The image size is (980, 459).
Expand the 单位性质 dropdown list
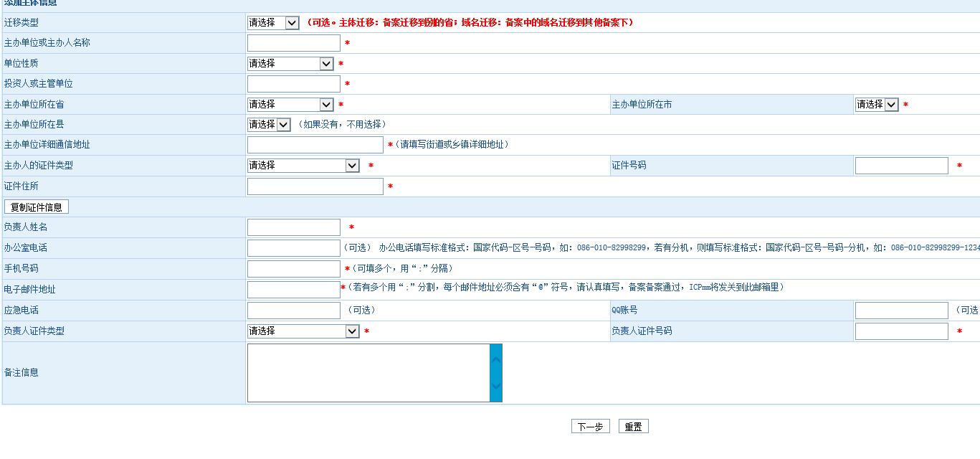[290, 64]
